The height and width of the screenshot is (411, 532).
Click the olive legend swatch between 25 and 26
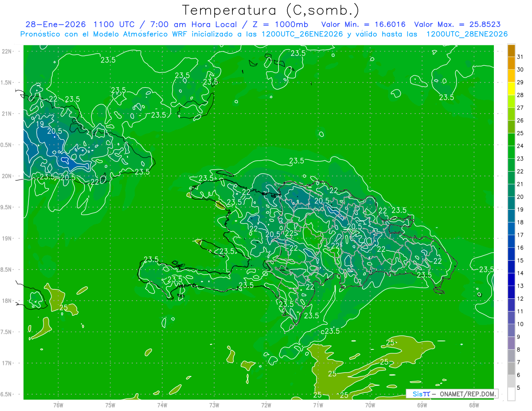pyautogui.click(x=511, y=127)
